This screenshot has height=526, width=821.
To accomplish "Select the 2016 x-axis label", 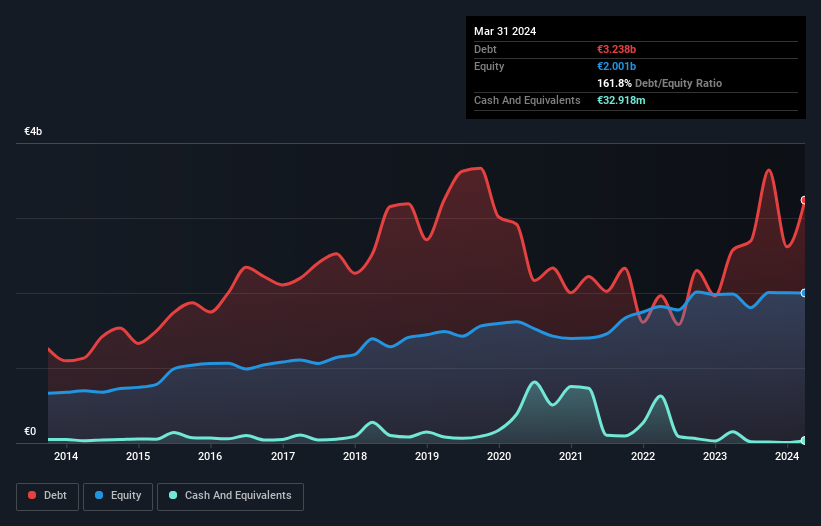I will tap(210, 456).
